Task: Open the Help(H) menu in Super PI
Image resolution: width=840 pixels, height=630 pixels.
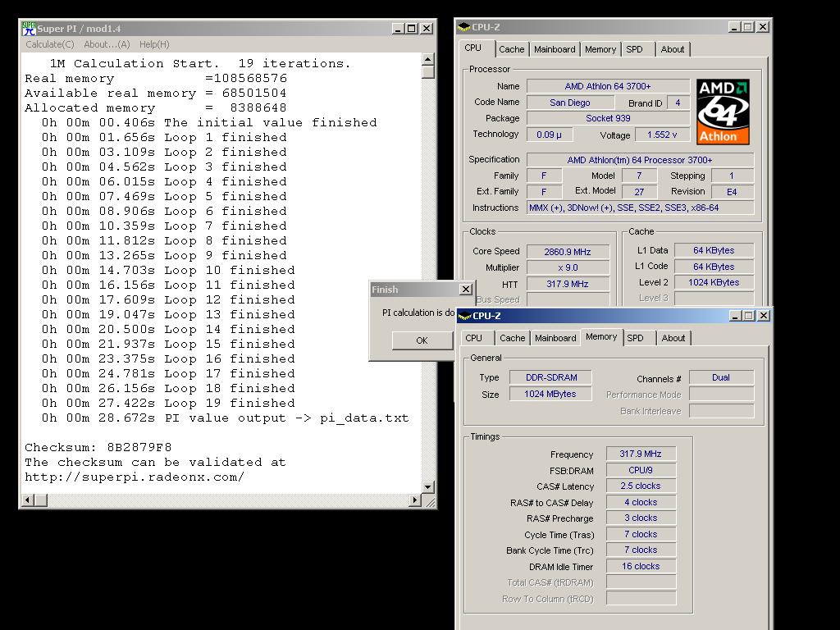Action: coord(154,44)
